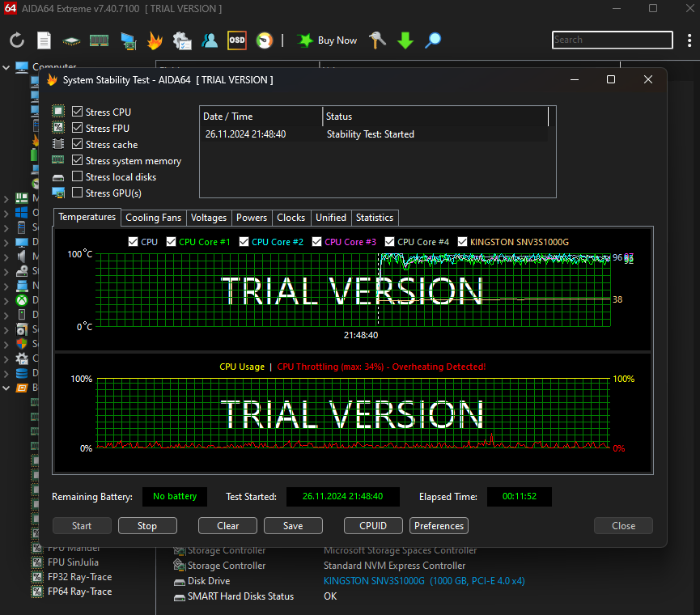Open the SensorPanel gauge toolbar icon
This screenshot has height=615, width=700.
(265, 40)
